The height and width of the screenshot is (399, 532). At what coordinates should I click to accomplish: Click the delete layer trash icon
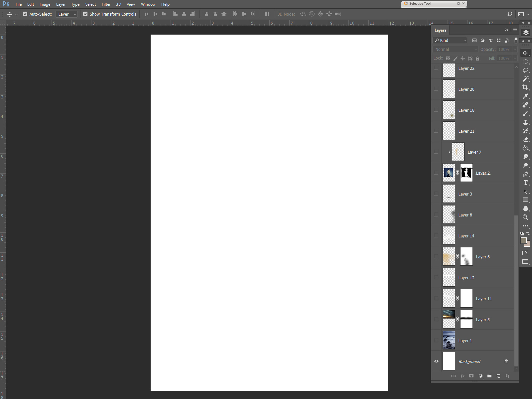tap(507, 376)
